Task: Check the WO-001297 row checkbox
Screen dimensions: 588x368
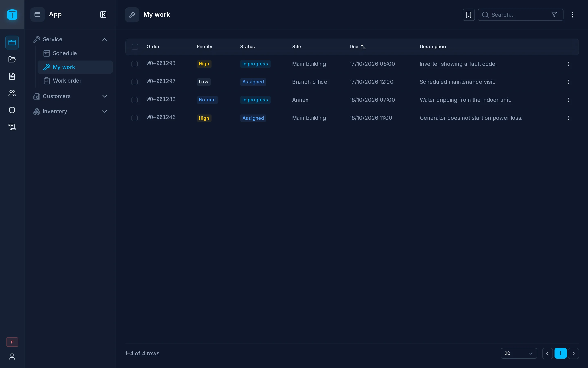Action: (134, 82)
